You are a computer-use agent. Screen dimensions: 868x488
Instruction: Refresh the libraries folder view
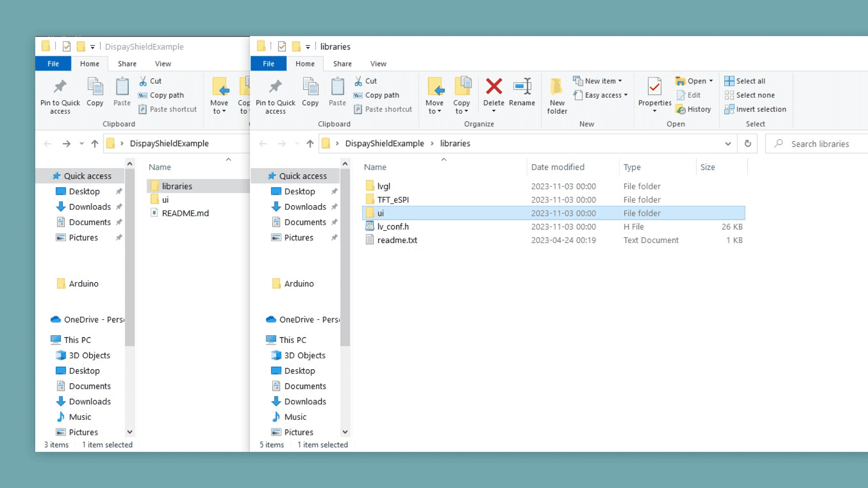point(748,143)
